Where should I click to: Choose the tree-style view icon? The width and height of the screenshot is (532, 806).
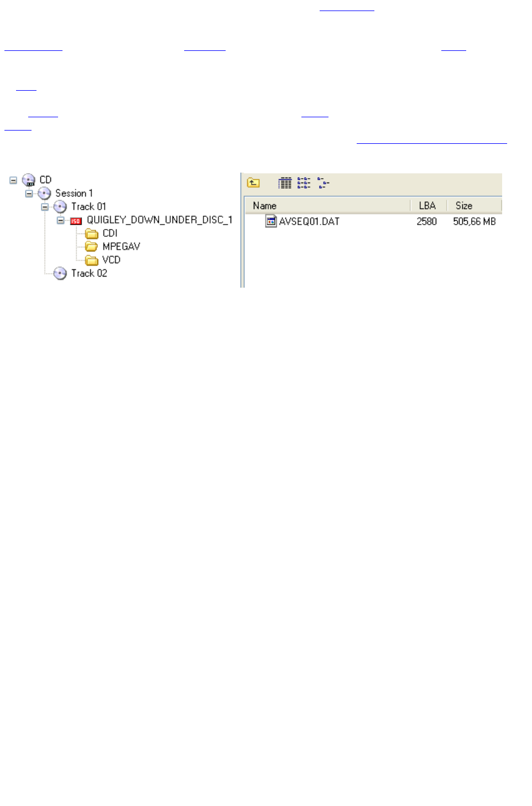click(324, 183)
